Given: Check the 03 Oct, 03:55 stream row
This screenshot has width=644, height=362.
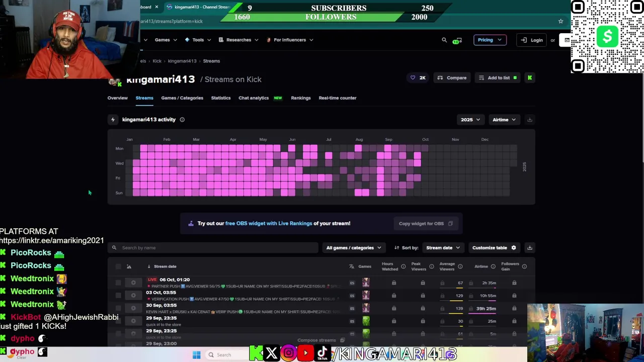Looking at the screenshot, I should pos(118,296).
